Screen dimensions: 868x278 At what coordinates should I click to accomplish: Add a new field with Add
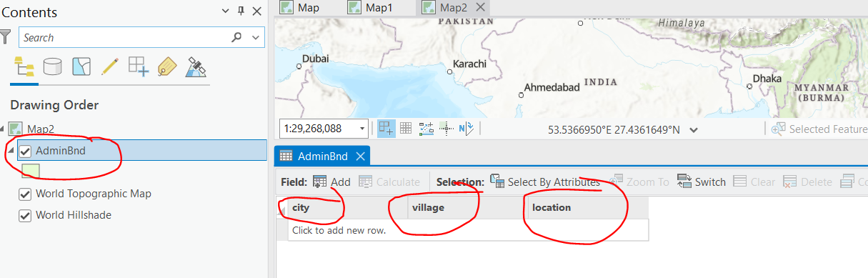tap(332, 182)
